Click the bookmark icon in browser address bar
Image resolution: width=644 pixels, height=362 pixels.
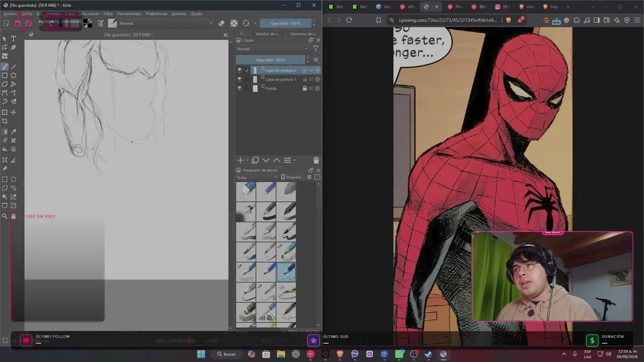[379, 20]
